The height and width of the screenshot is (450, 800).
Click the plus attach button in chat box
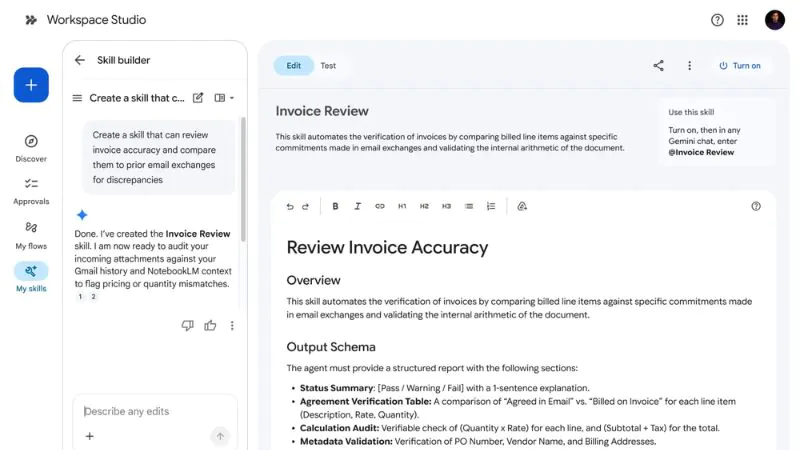point(89,436)
